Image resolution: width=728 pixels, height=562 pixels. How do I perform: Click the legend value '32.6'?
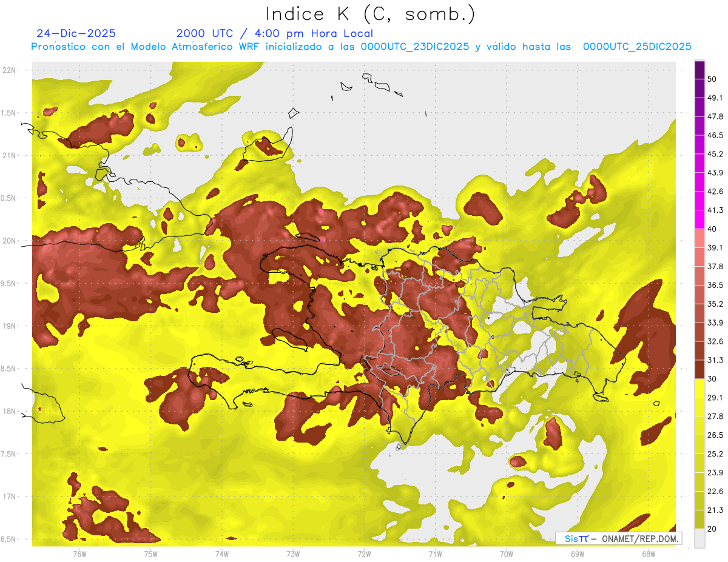point(715,341)
